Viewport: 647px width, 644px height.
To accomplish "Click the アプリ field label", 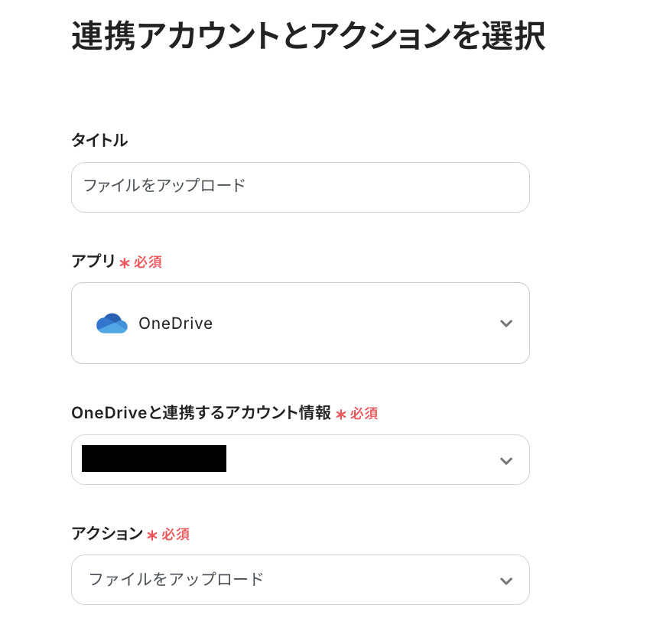I will 93,262.
